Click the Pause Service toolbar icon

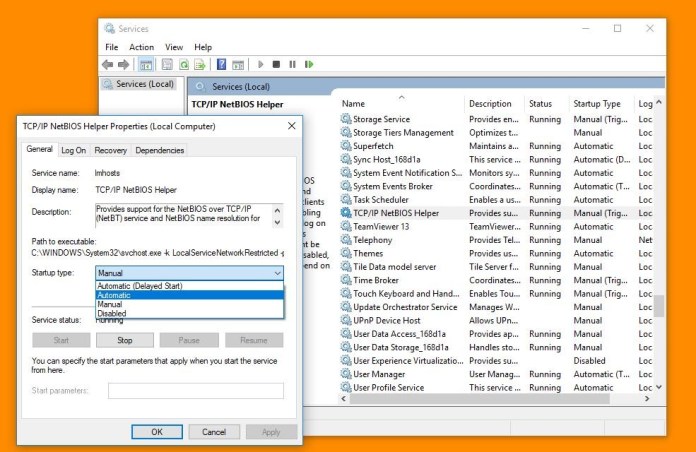[x=292, y=65]
